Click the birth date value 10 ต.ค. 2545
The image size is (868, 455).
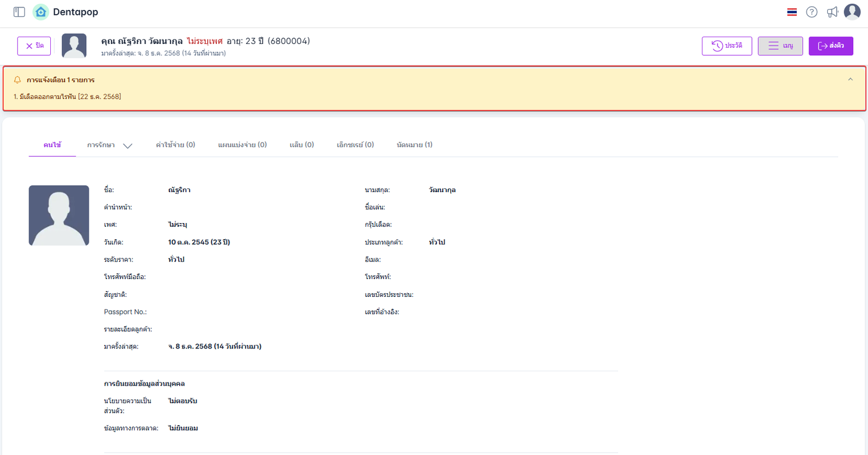(199, 242)
